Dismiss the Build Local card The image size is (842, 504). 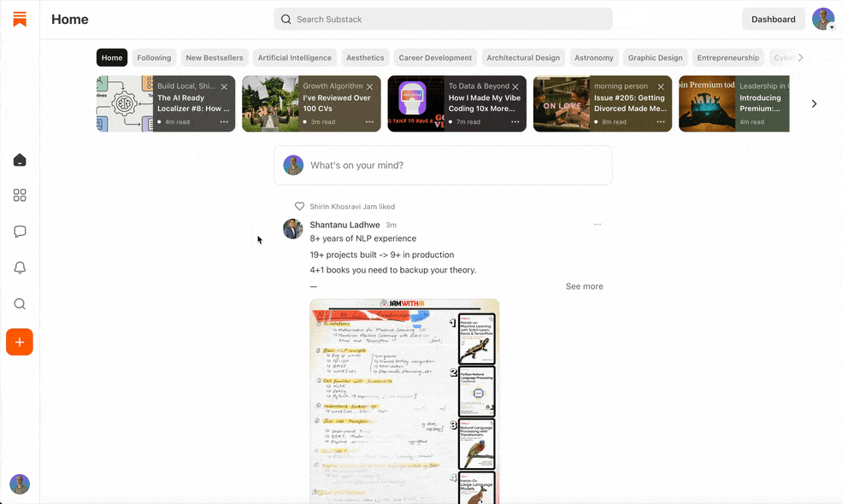coord(225,86)
